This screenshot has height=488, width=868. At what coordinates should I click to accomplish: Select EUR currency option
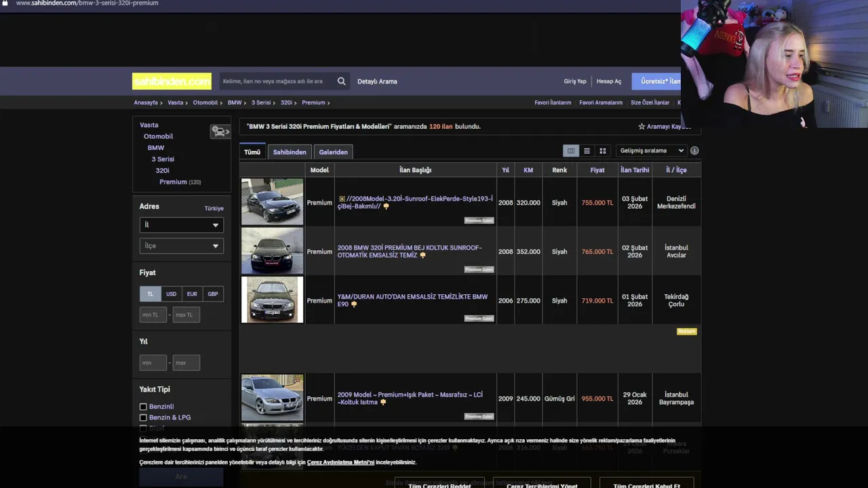pyautogui.click(x=192, y=294)
